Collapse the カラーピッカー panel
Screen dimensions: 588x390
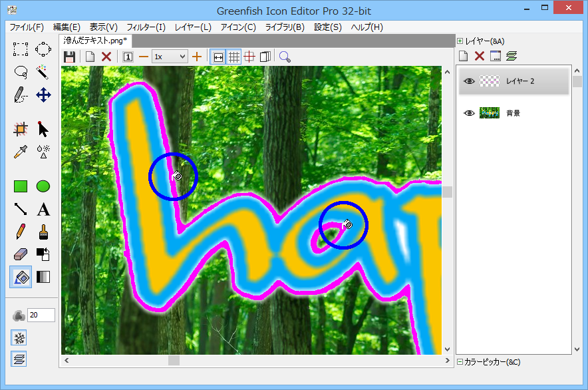click(460, 362)
